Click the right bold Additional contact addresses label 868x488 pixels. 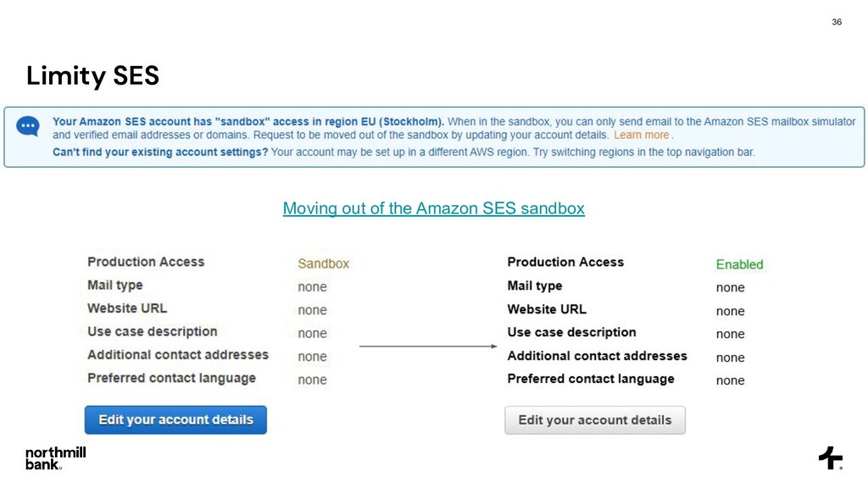pyautogui.click(x=597, y=356)
